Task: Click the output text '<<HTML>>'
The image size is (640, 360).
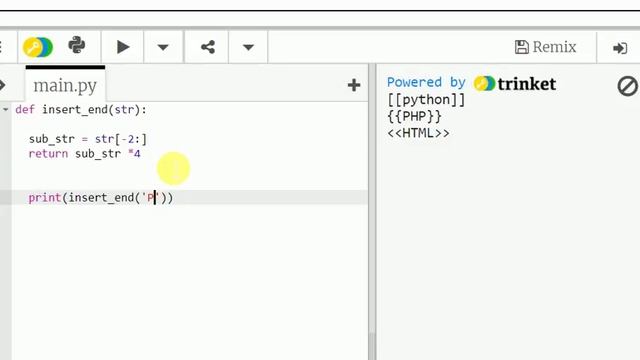Action: tap(418, 133)
